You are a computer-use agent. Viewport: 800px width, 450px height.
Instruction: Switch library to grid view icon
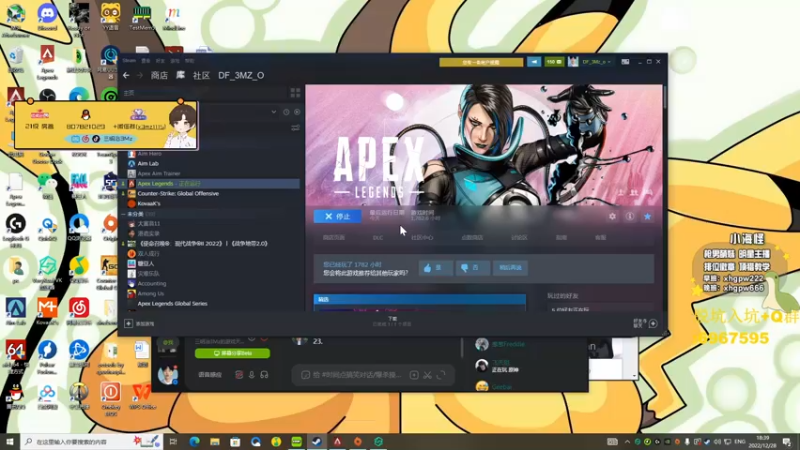295,93
